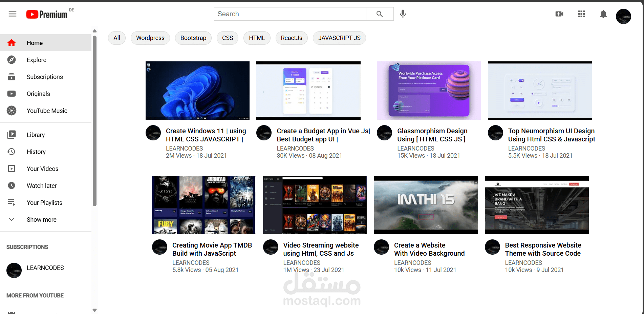Open the YouTube apps grid
This screenshot has height=314, width=644.
(581, 14)
